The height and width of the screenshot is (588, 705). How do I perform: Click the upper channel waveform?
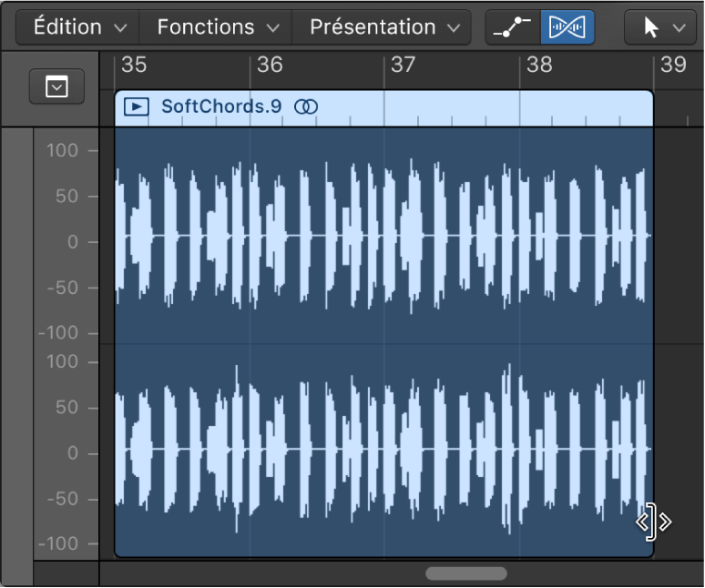pyautogui.click(x=383, y=236)
